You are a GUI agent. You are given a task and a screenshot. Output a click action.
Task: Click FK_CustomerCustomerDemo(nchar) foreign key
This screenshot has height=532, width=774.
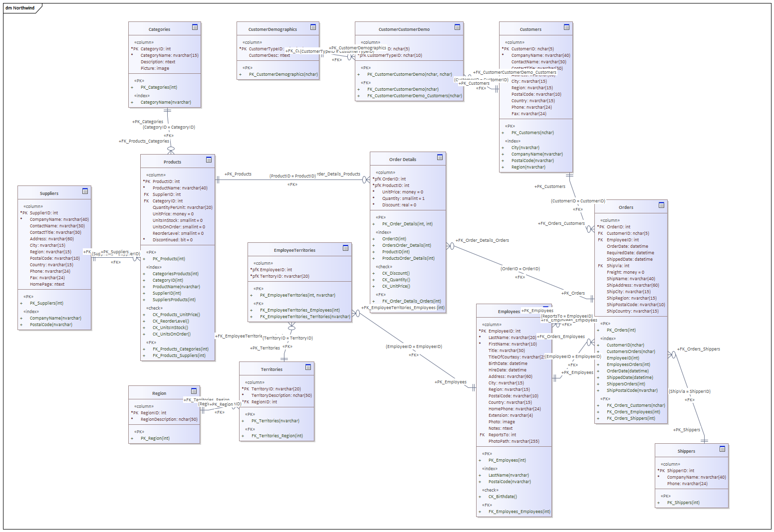[x=403, y=89]
